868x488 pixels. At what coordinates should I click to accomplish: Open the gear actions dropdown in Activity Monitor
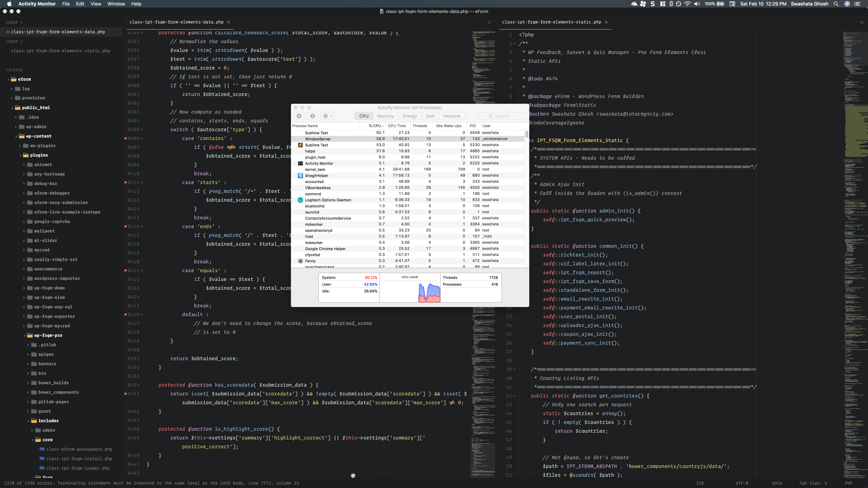coord(327,116)
